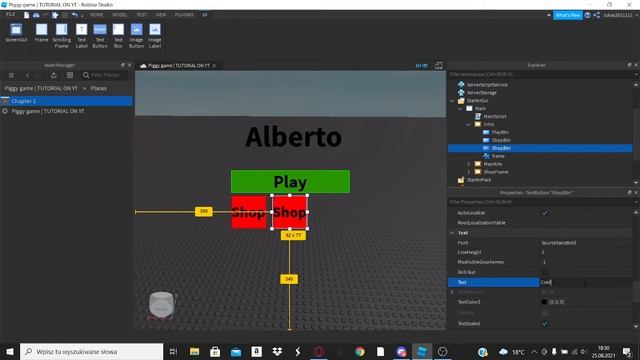Insert a Text Button element
The height and width of the screenshot is (360, 640).
100,36
